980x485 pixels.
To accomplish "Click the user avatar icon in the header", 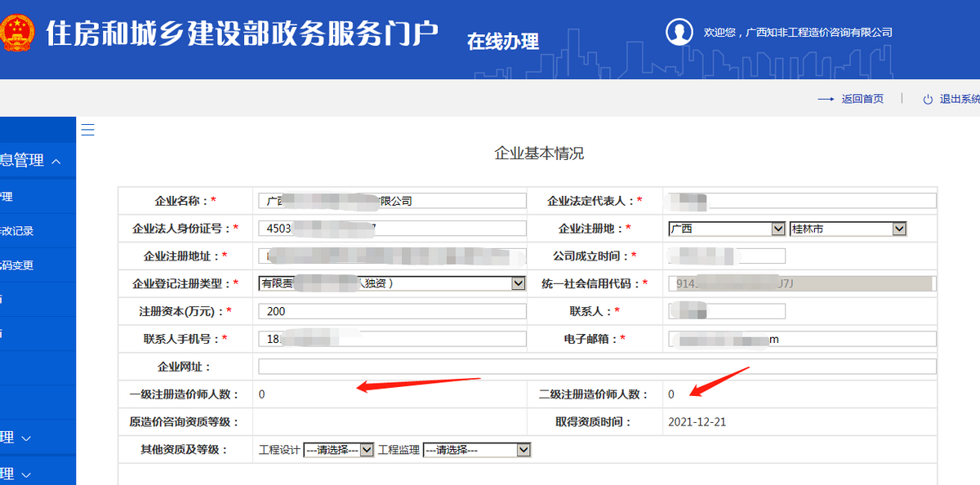I will click(x=680, y=32).
